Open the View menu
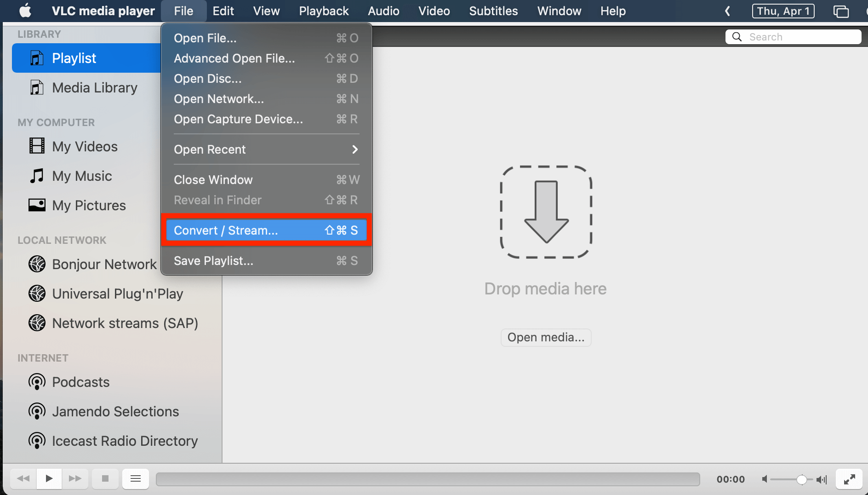Viewport: 868px width, 495px height. coord(266,11)
